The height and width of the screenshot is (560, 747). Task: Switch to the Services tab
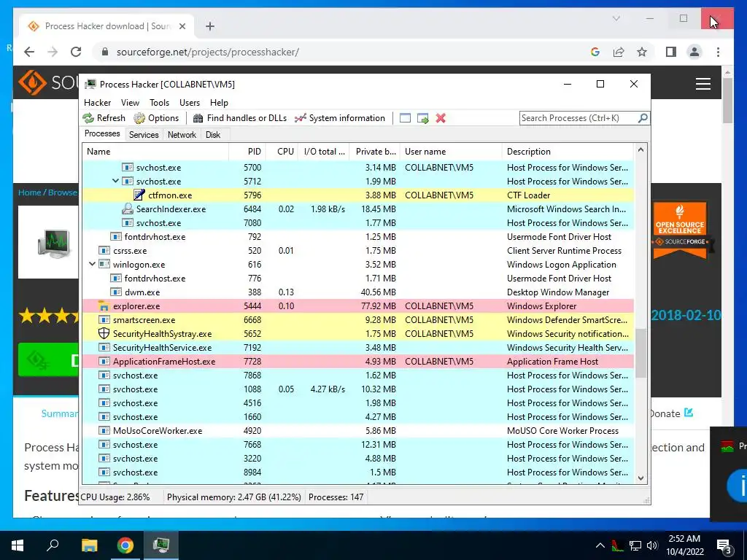[x=144, y=135]
